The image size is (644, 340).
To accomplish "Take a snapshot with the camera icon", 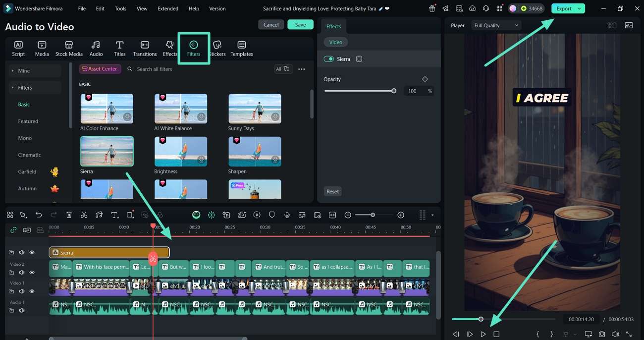I will point(602,335).
